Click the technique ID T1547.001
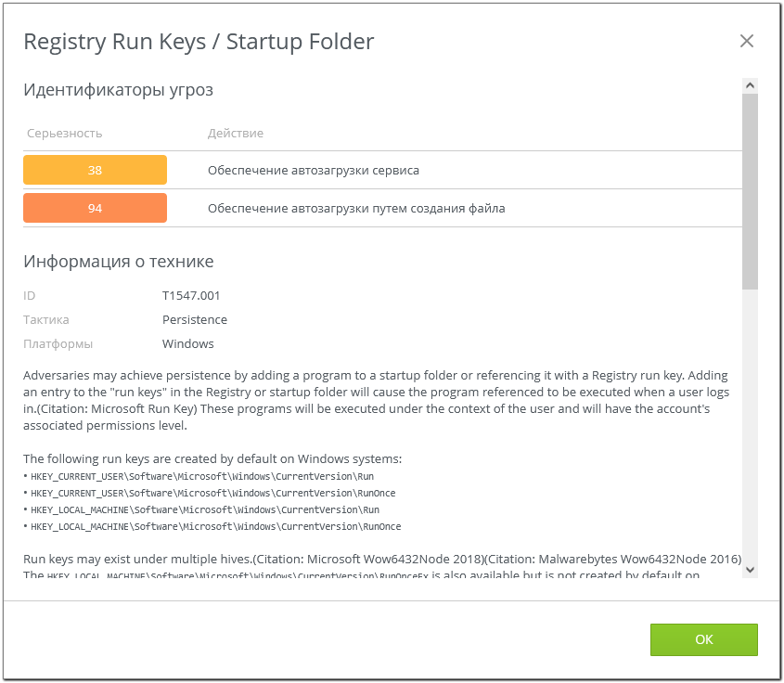The width and height of the screenshot is (784, 683). click(x=191, y=296)
